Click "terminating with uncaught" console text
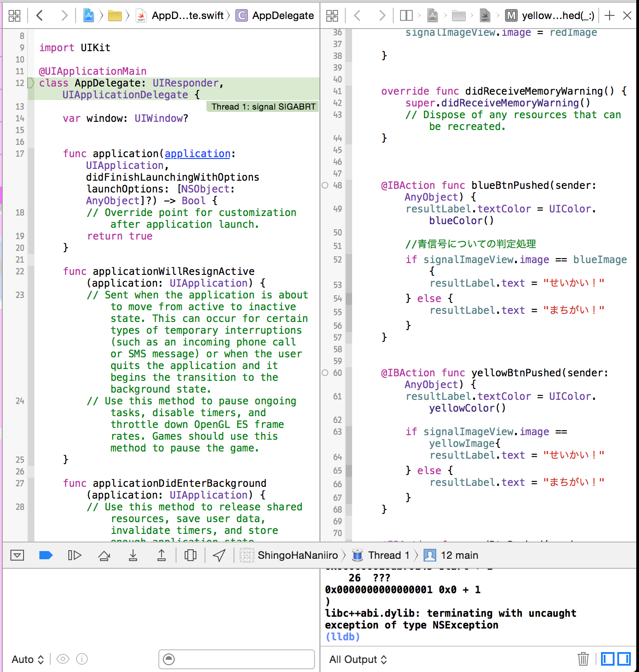The height and width of the screenshot is (672, 639). click(501, 613)
